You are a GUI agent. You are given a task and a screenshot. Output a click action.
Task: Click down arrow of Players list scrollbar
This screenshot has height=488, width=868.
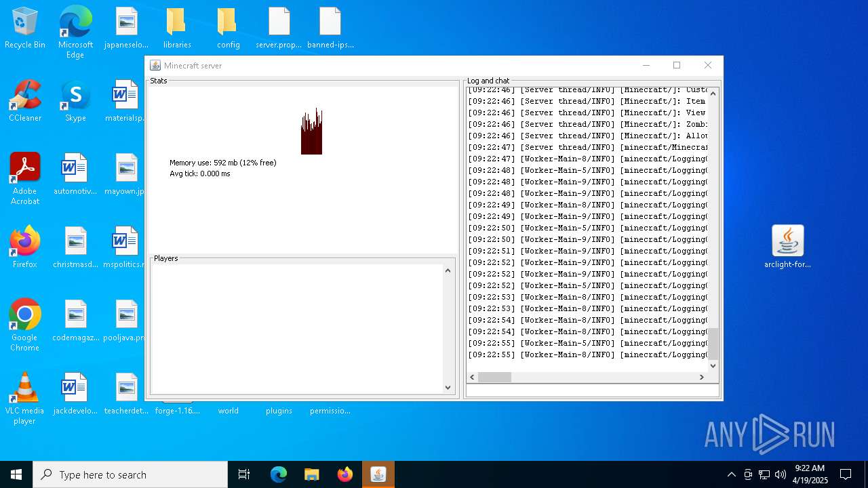448,387
